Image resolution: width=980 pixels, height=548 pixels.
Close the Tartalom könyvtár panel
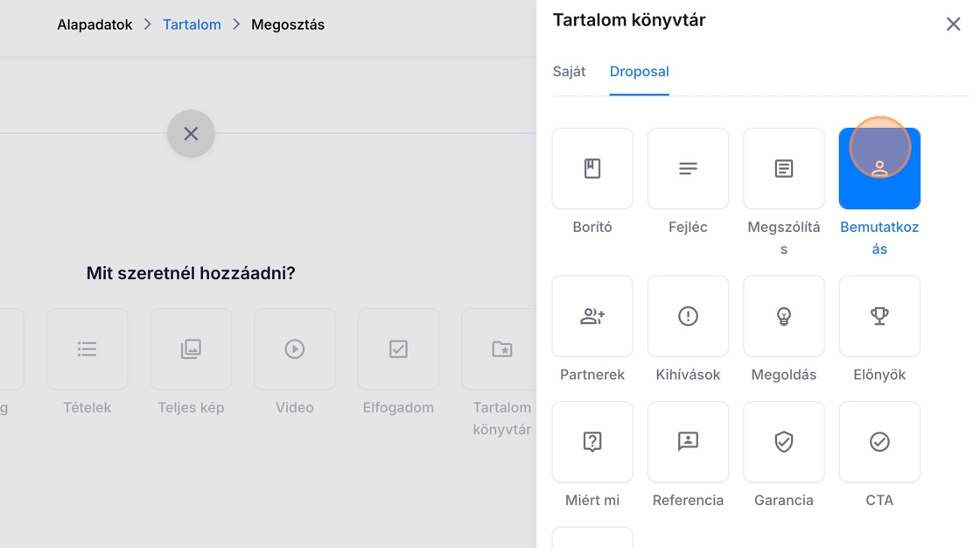point(953,25)
